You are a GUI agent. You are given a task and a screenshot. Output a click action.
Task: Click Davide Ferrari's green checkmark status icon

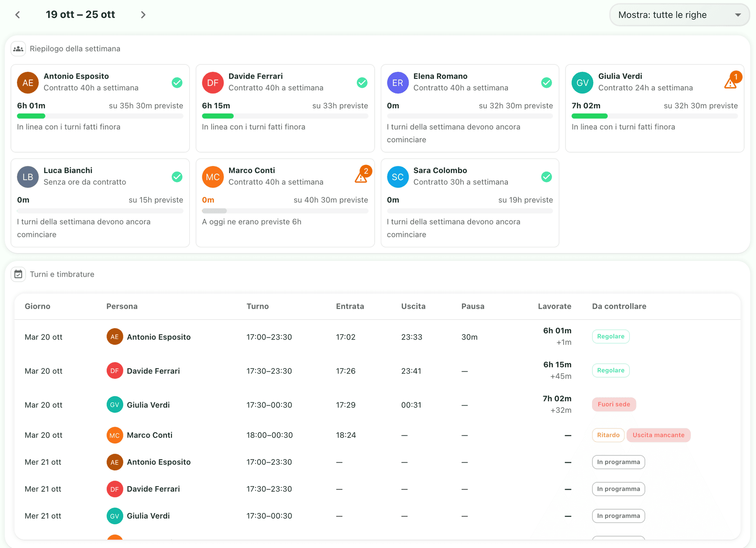pos(362,83)
